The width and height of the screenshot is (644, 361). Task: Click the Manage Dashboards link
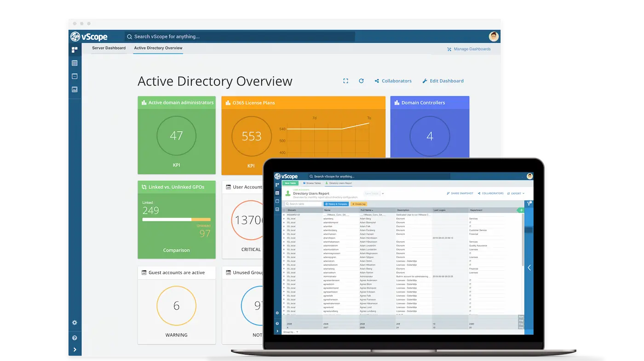click(x=469, y=49)
